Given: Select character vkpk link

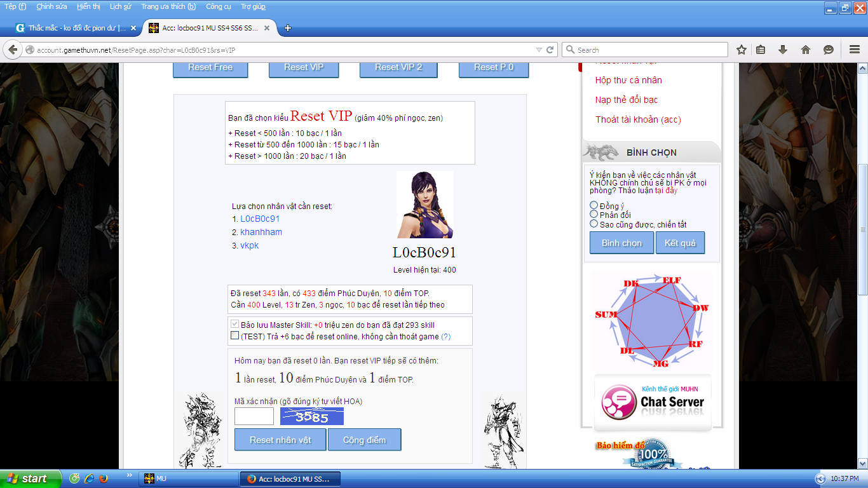Looking at the screenshot, I should click(250, 245).
